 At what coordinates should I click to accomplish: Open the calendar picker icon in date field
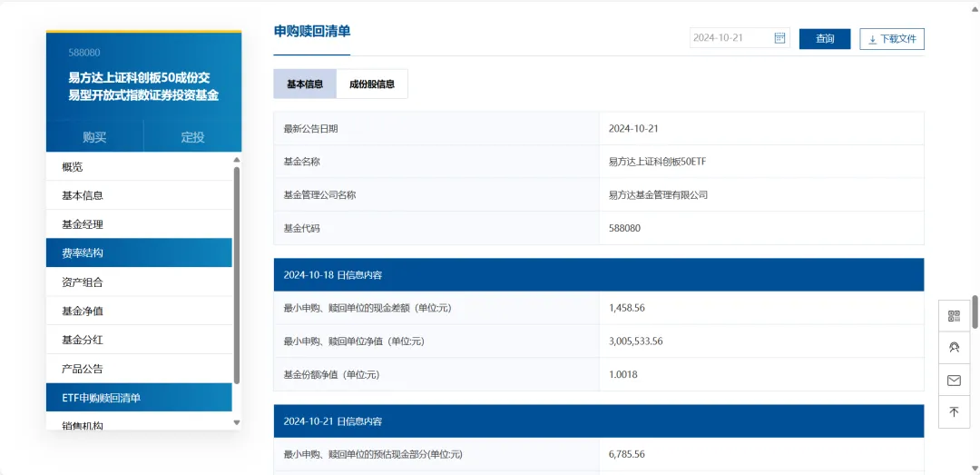point(779,38)
